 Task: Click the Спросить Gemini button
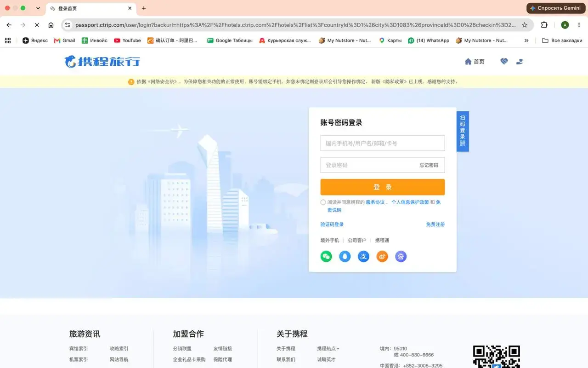pyautogui.click(x=555, y=8)
